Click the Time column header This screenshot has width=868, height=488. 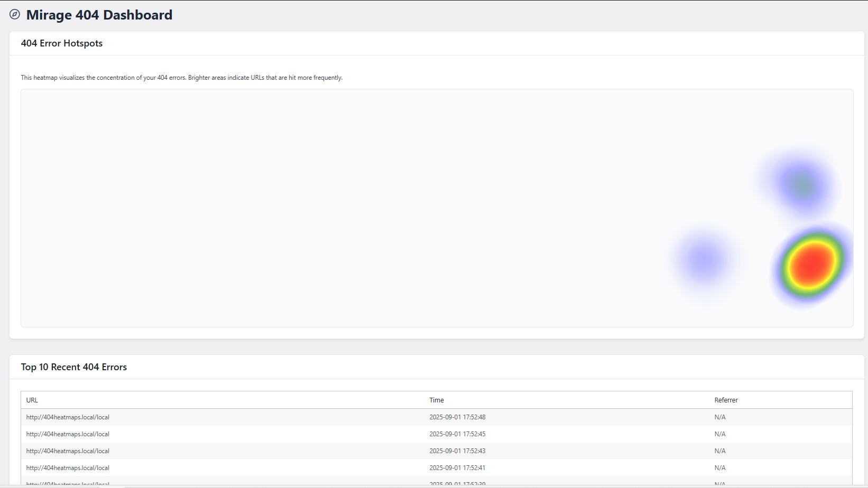437,400
